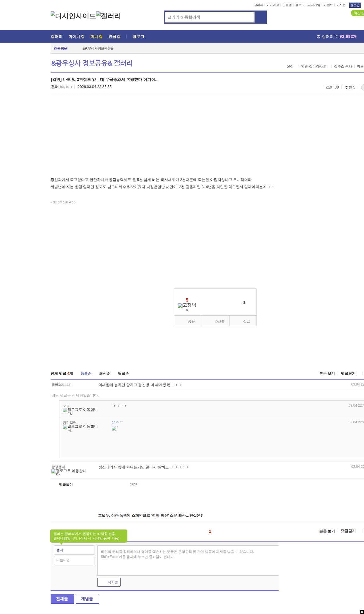
Task: Close the bottom-right X overlay button
Action: click(362, 612)
